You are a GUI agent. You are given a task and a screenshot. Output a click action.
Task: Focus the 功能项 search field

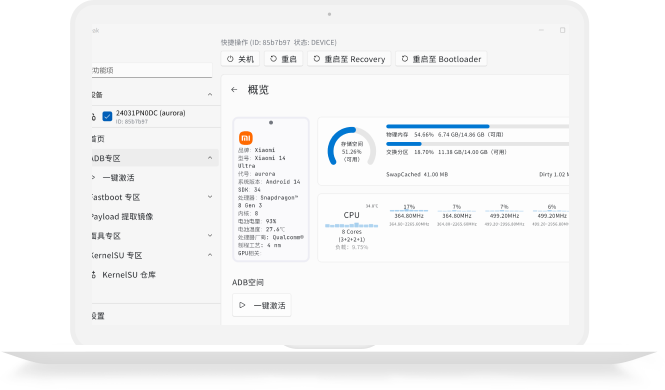click(x=152, y=70)
